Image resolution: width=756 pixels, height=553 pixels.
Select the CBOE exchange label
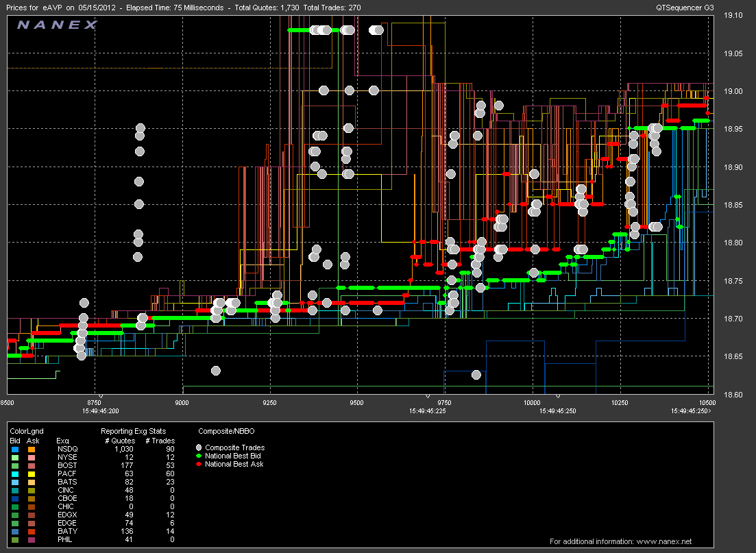point(67,498)
